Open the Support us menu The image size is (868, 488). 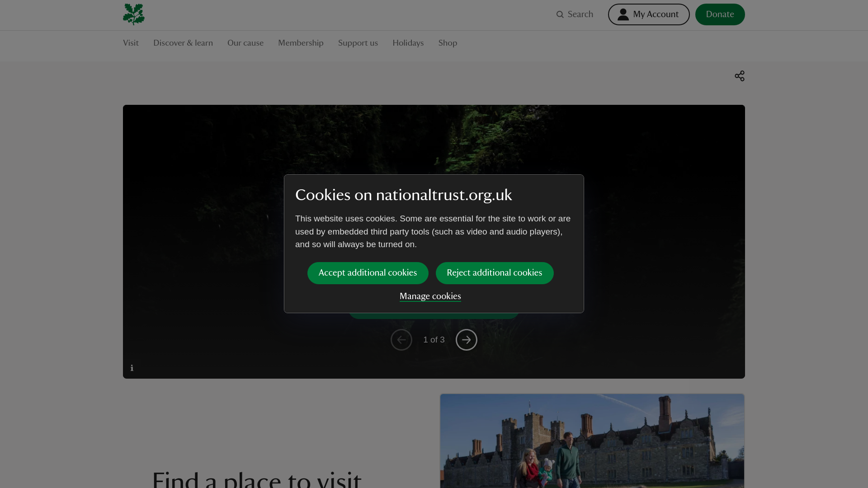(358, 43)
